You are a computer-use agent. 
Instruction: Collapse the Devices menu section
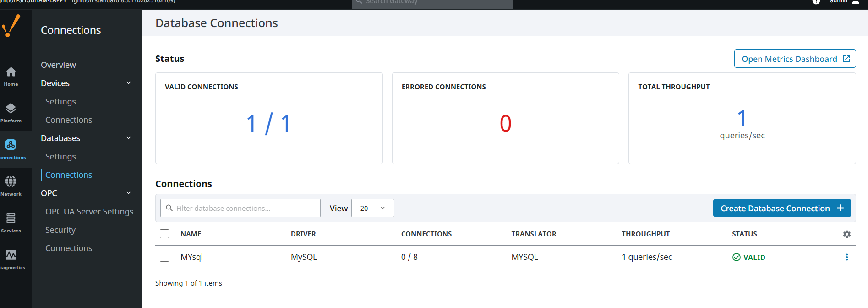tap(129, 83)
